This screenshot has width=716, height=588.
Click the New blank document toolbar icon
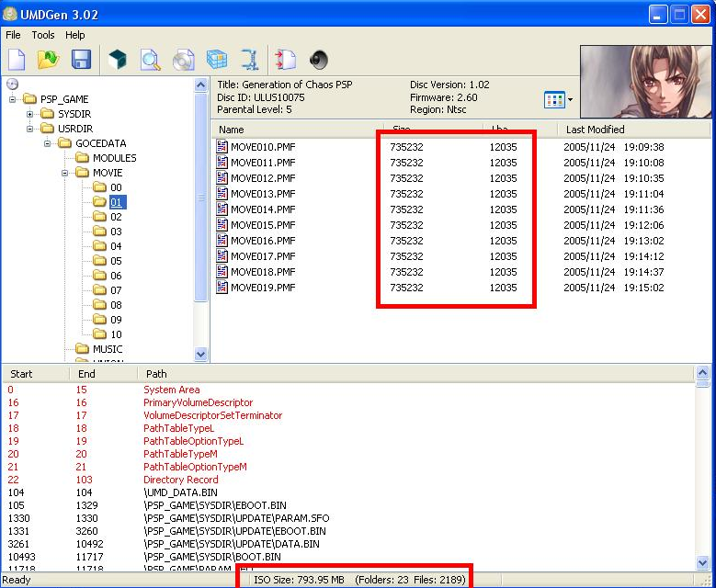(x=17, y=61)
